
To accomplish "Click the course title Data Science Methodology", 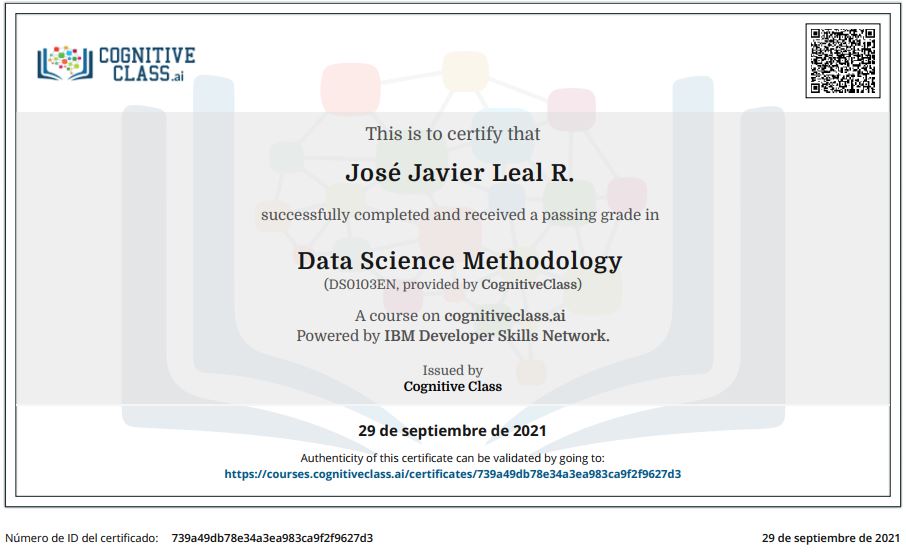I will (x=460, y=261).
